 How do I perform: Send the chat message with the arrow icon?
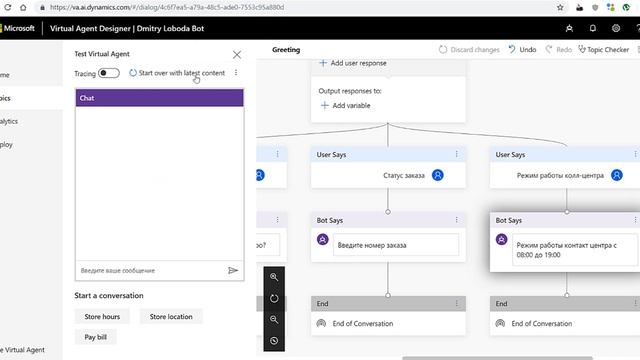pos(233,270)
